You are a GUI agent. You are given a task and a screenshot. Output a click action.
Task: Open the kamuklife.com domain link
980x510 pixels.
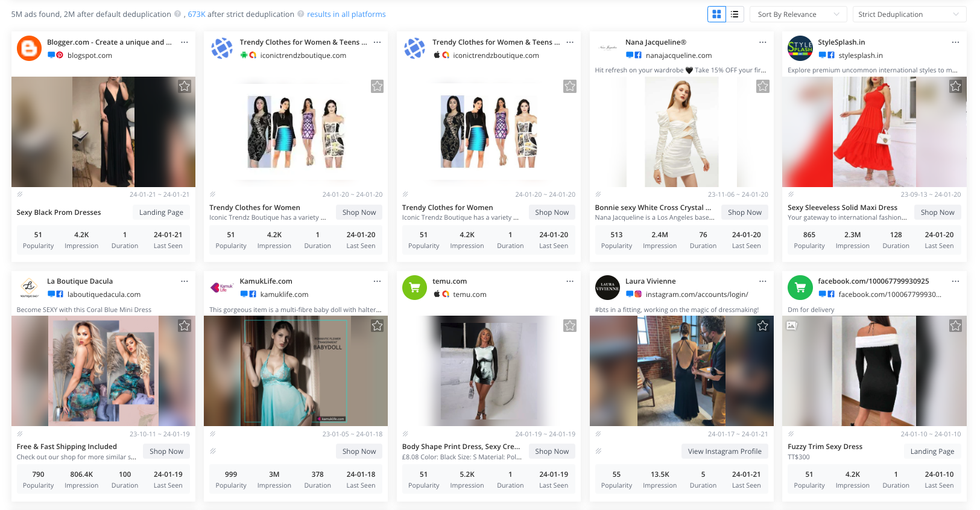pyautogui.click(x=284, y=295)
